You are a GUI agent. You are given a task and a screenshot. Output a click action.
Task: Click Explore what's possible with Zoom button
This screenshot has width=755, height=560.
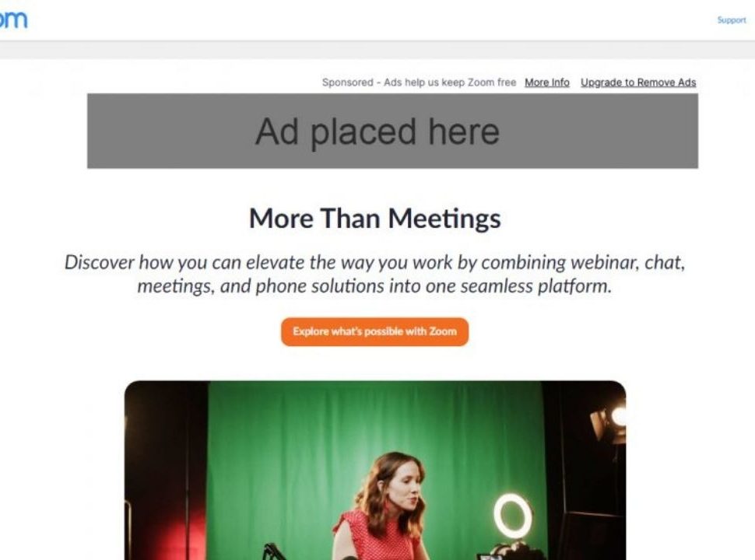click(x=374, y=331)
